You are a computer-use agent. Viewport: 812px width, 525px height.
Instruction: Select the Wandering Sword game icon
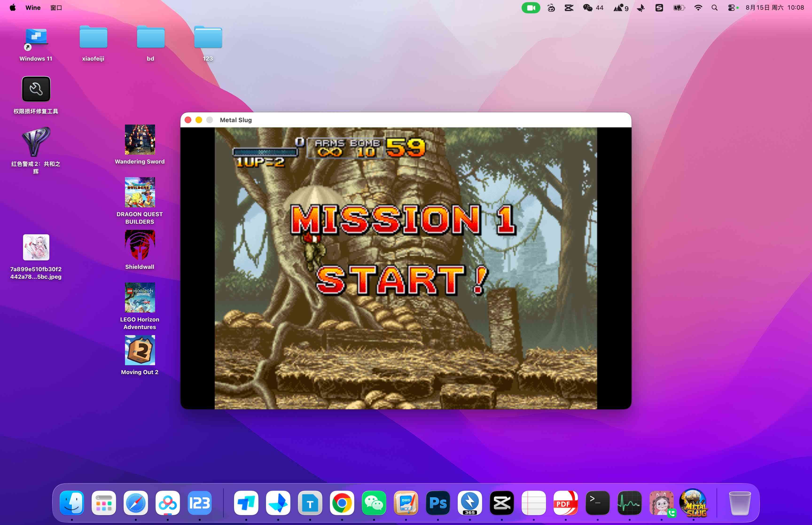(x=140, y=139)
